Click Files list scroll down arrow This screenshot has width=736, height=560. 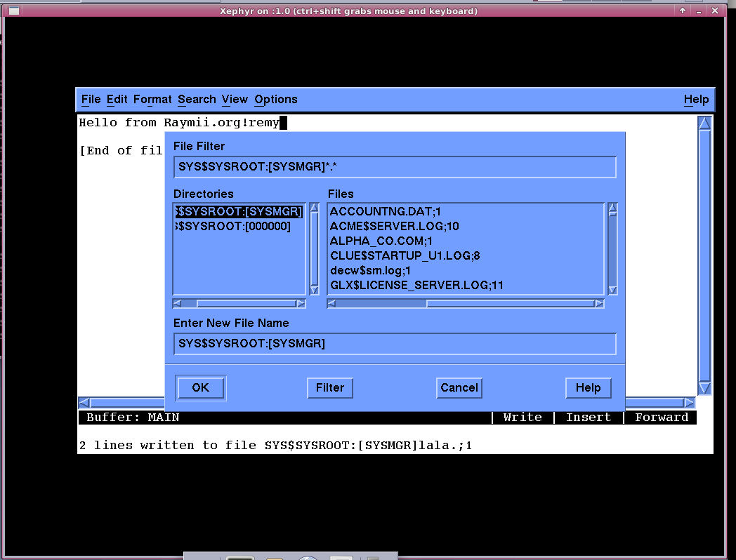tap(612, 290)
